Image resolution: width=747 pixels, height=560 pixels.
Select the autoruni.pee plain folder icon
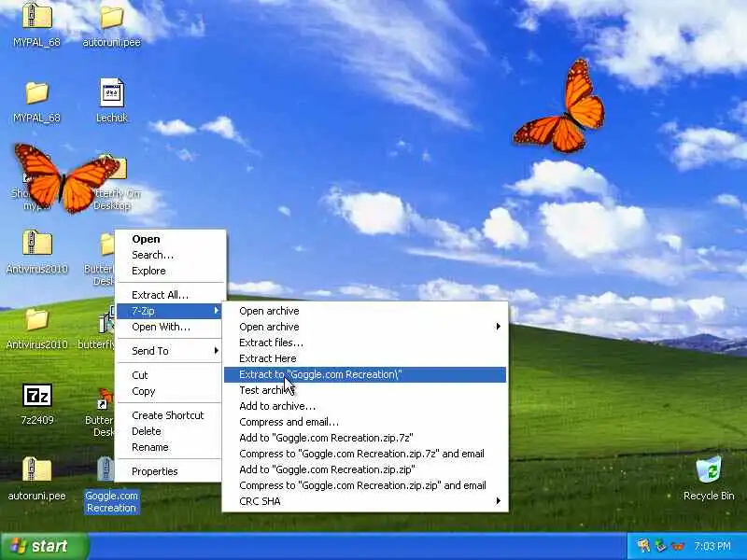[x=111, y=17]
